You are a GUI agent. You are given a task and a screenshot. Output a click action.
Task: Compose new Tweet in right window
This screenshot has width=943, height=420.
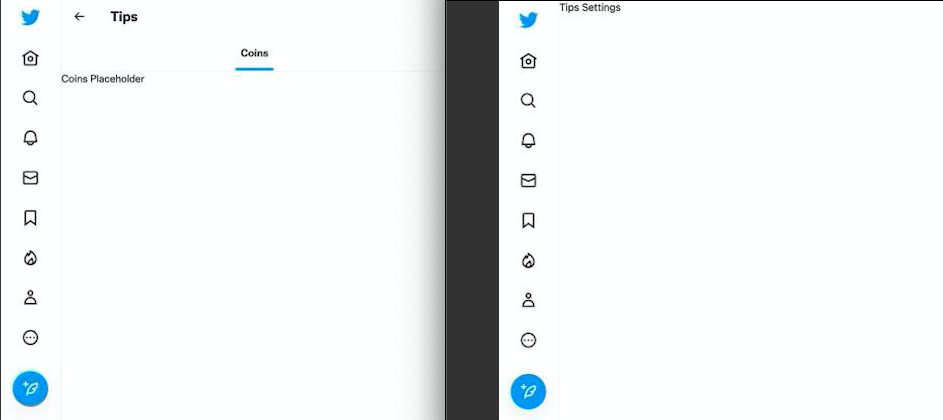coord(528,392)
